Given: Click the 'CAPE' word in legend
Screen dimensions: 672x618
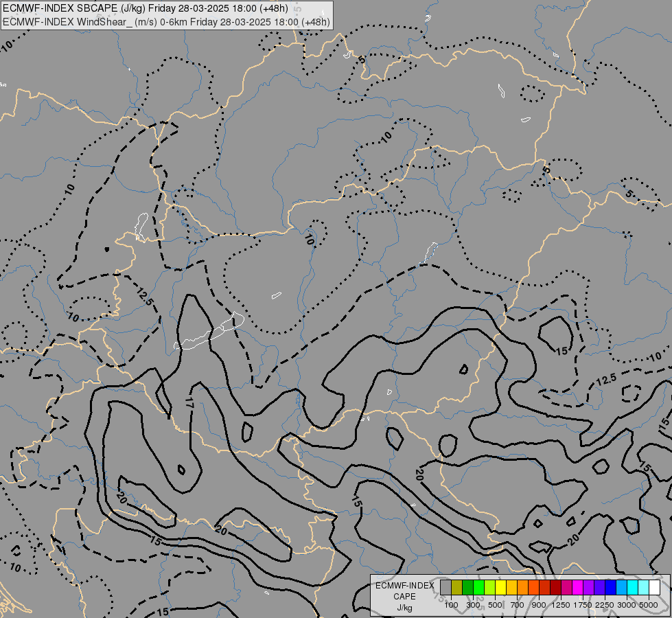Looking at the screenshot, I should click(x=404, y=597).
